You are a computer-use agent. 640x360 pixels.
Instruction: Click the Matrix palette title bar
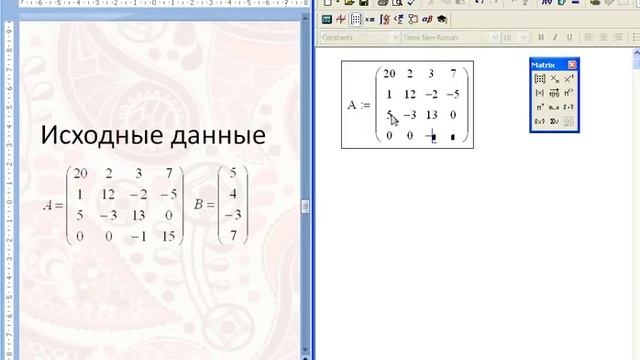tap(549, 65)
